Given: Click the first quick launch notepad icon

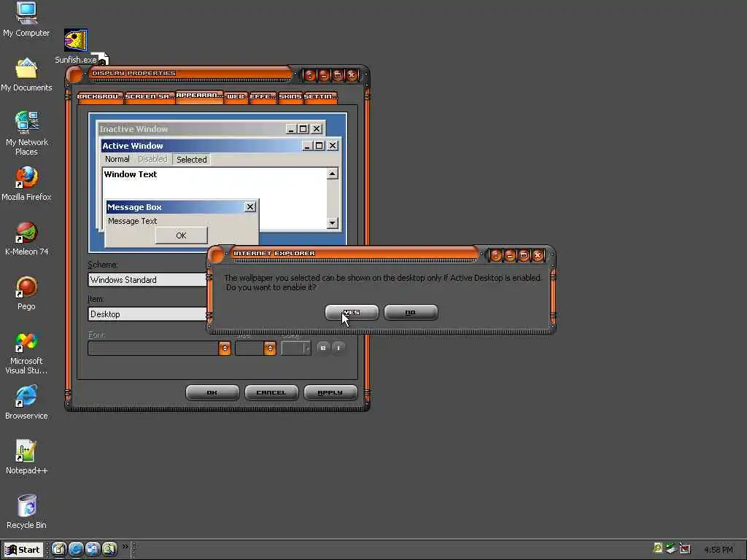Looking at the screenshot, I should 58,549.
